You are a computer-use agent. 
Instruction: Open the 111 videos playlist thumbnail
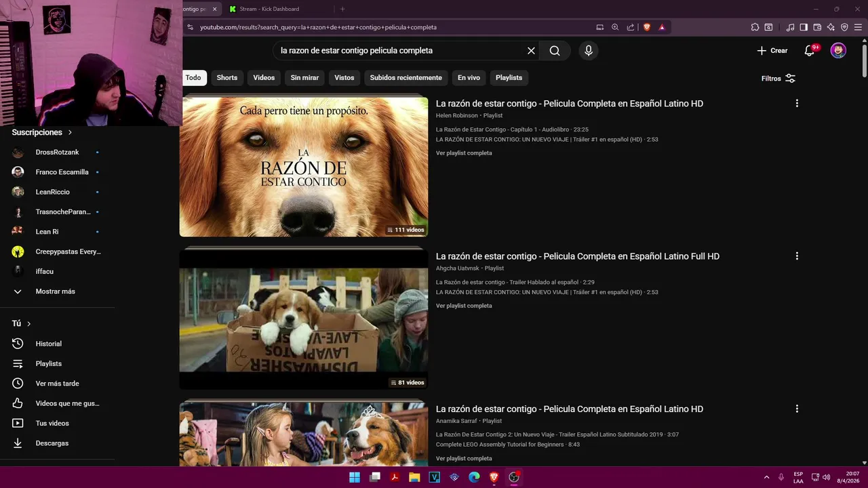click(x=304, y=167)
